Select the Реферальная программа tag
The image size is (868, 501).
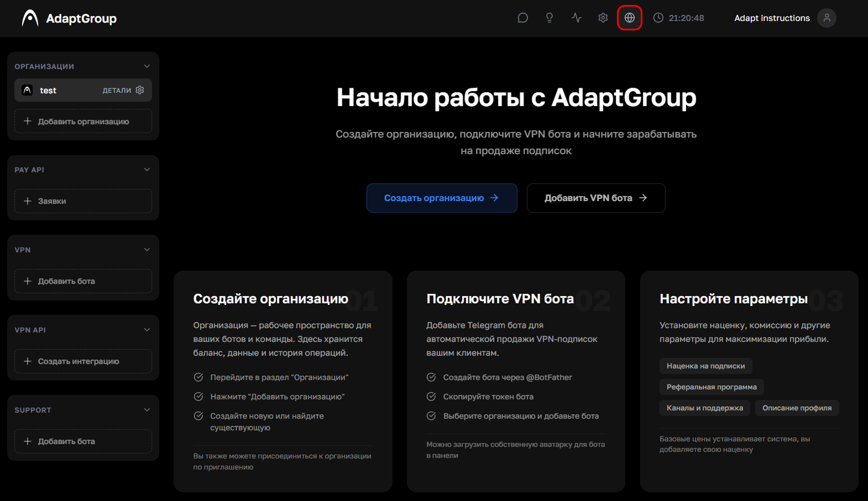[x=712, y=387]
